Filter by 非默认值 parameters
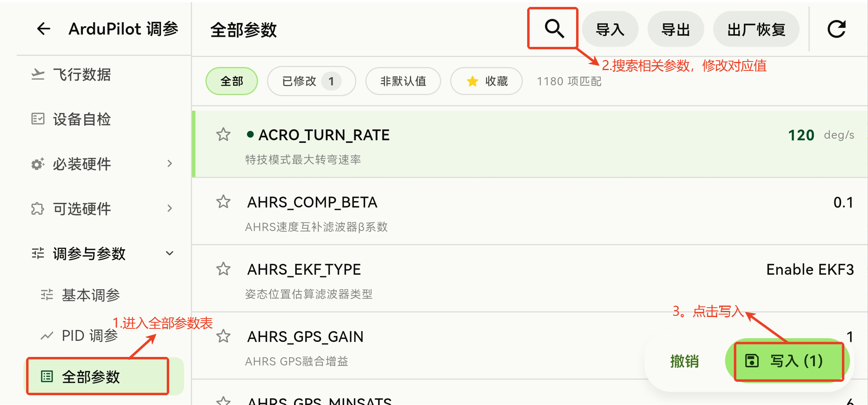868x405 pixels. 403,81
